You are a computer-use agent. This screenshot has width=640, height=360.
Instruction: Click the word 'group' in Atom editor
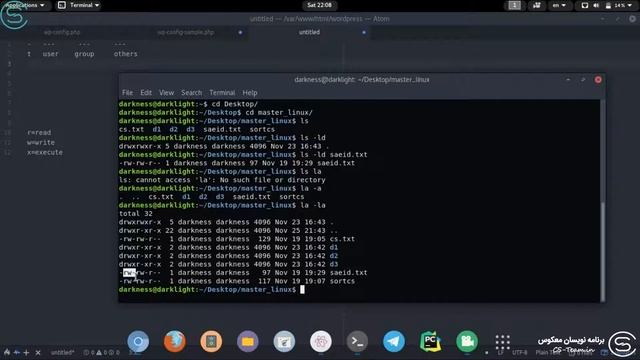pos(84,54)
